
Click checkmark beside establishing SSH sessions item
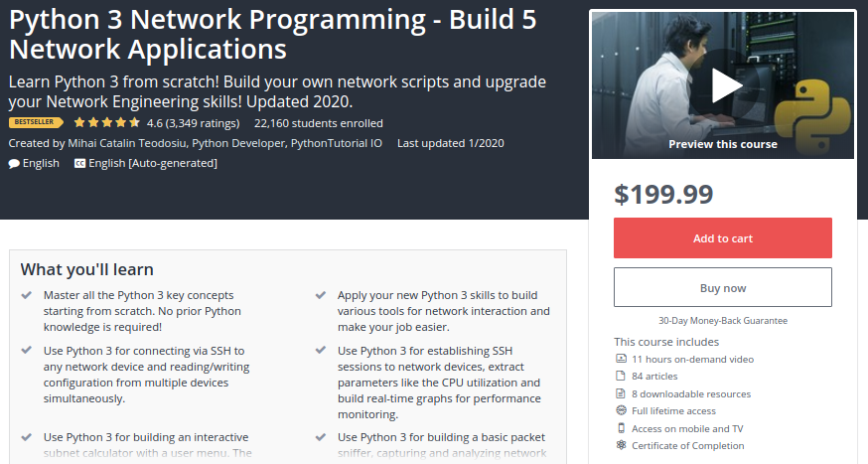click(x=320, y=350)
